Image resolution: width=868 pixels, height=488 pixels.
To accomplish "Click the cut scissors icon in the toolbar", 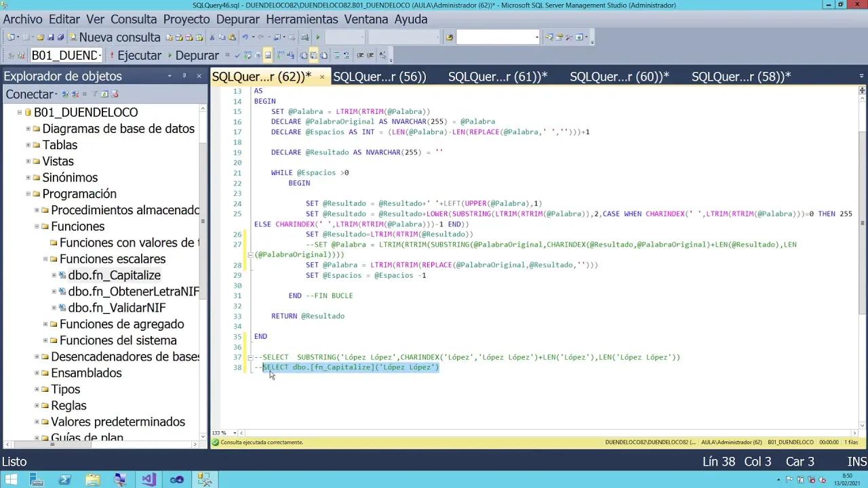I will click(212, 37).
